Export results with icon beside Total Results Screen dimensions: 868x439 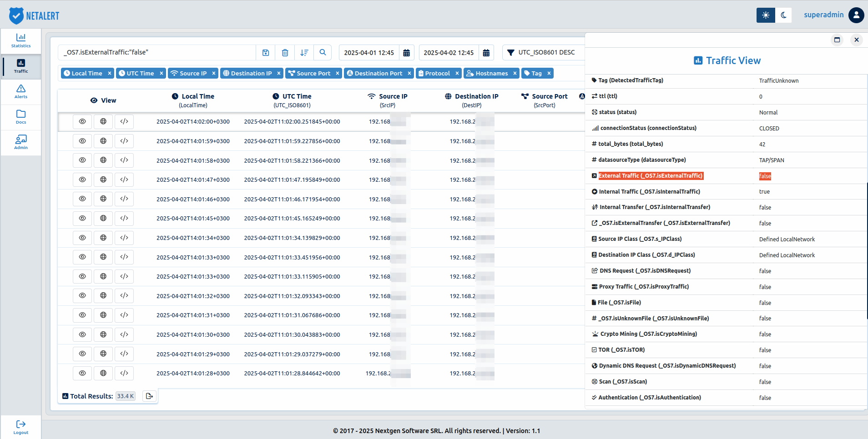tap(149, 396)
